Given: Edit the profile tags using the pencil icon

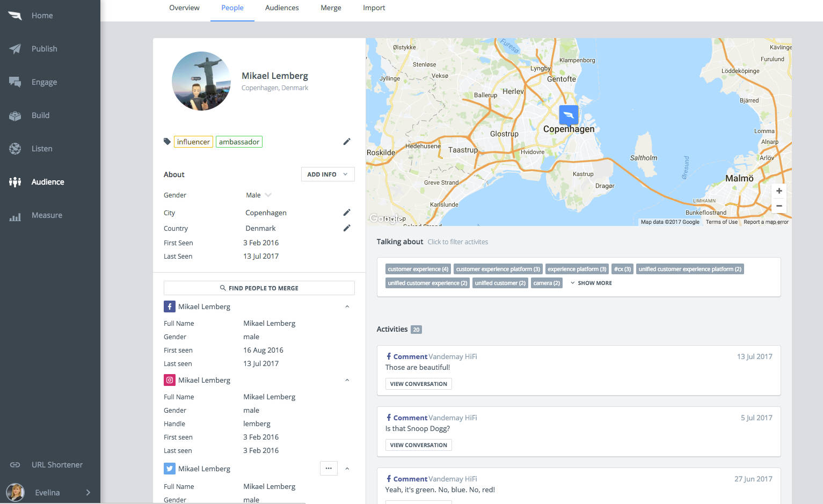Looking at the screenshot, I should point(347,141).
